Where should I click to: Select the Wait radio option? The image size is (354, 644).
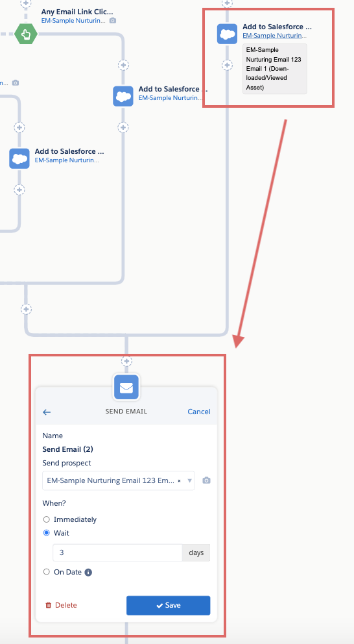point(46,533)
